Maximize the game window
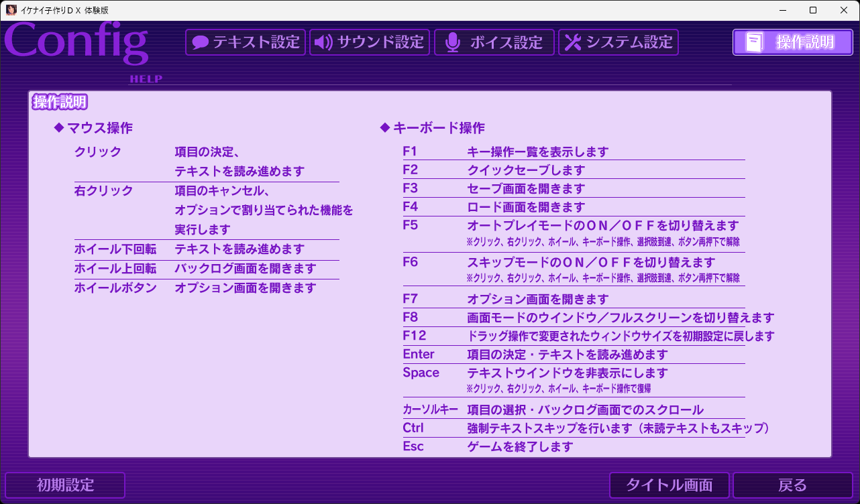860x504 pixels. 813,10
